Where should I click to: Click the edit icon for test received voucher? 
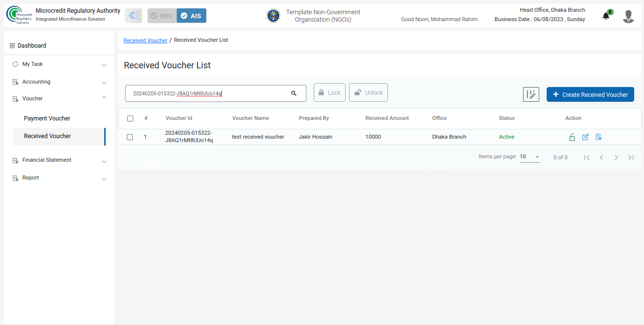click(585, 137)
